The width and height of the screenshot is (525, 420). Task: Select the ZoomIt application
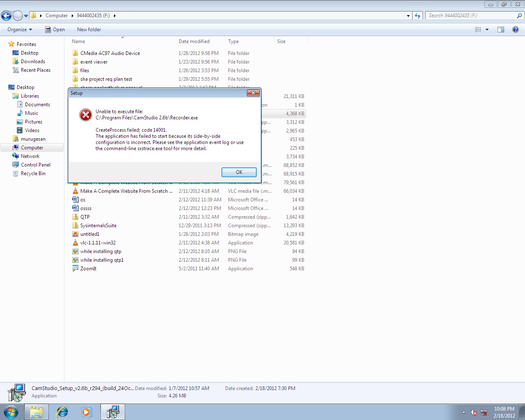point(88,269)
